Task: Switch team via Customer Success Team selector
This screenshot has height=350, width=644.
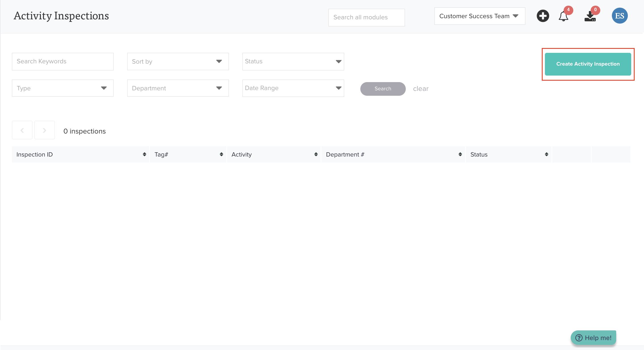Action: click(x=479, y=16)
